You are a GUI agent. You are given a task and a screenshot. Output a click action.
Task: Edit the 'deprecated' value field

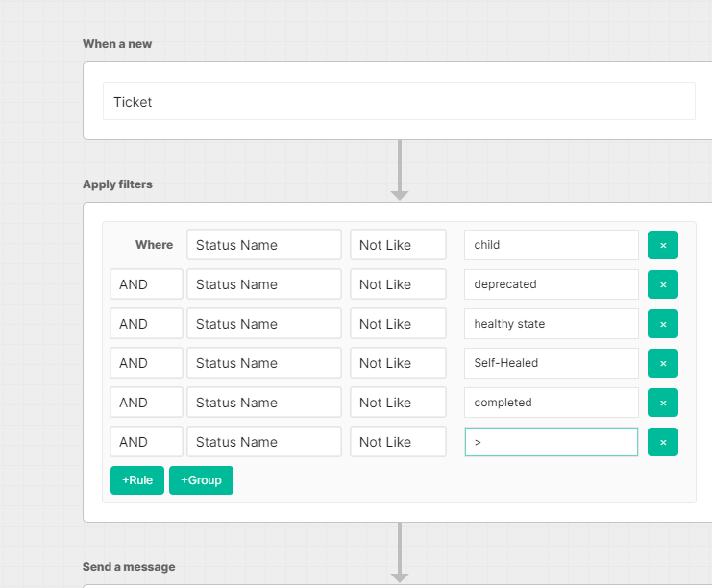[x=551, y=284]
